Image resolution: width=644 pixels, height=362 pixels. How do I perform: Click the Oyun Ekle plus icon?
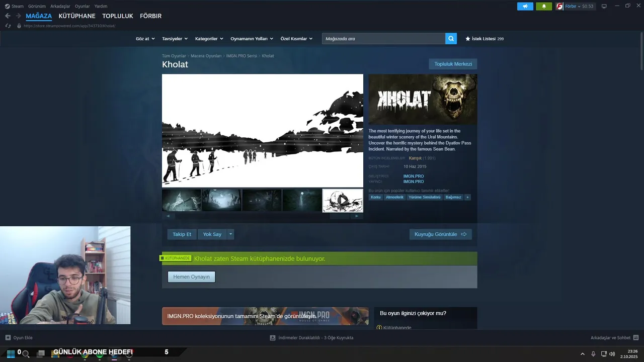pyautogui.click(x=8, y=338)
